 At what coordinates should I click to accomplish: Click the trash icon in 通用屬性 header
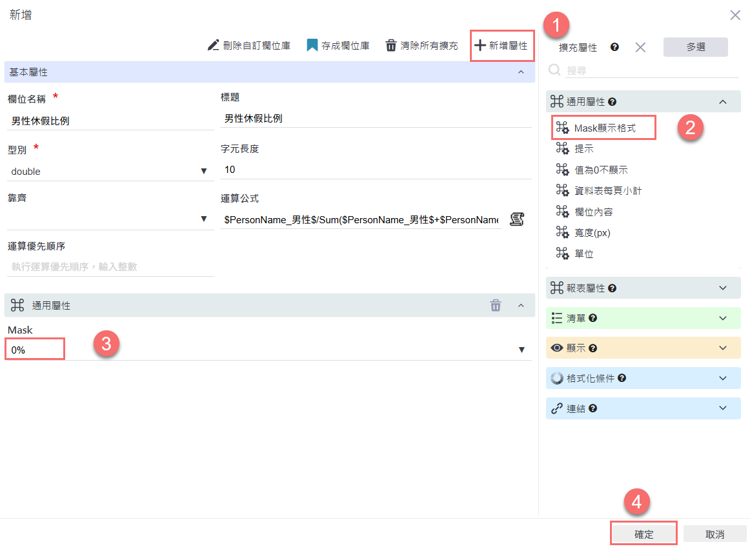point(495,306)
